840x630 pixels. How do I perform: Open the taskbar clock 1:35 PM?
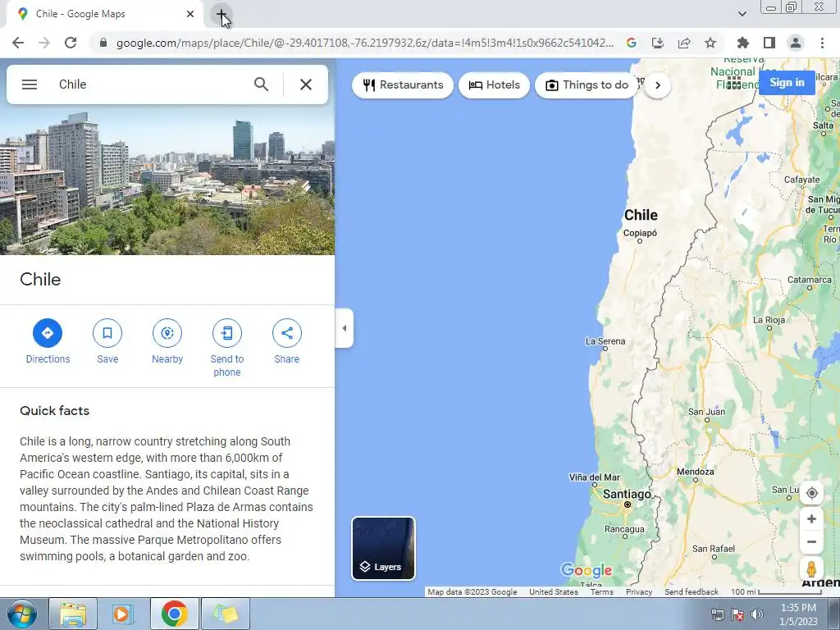(x=798, y=614)
